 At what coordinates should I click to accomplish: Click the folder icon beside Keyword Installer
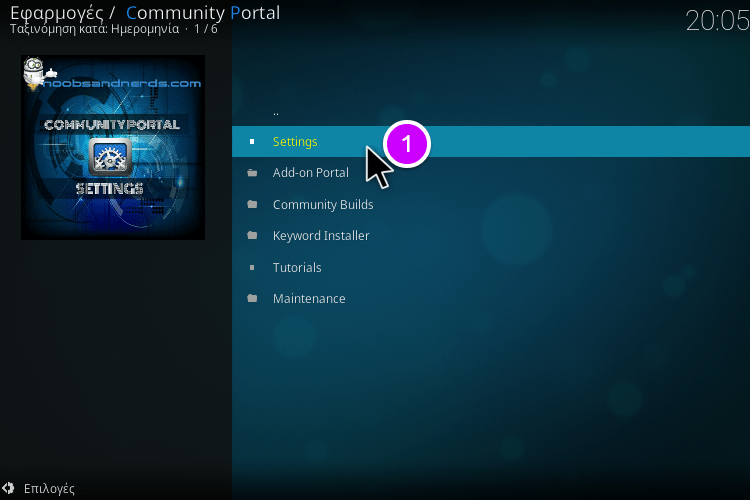point(252,235)
